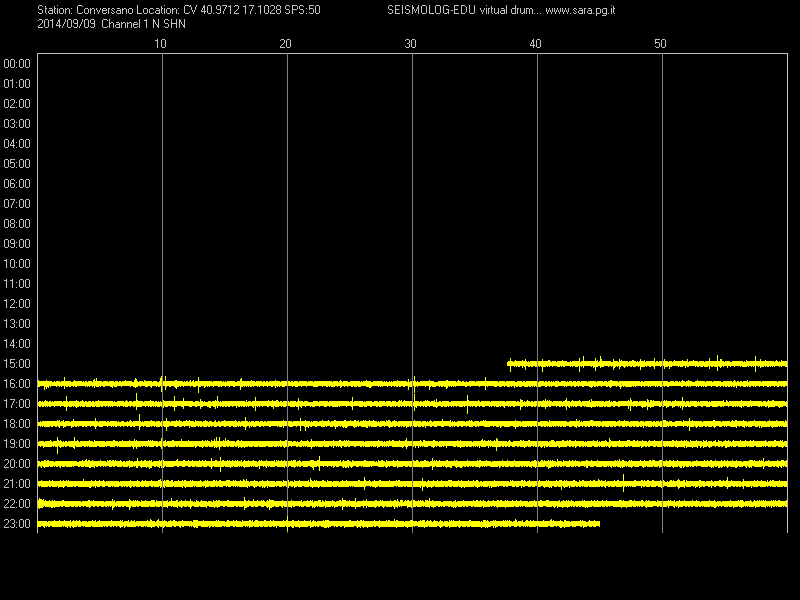Click the 20:00 hour label
Screen dimensions: 800x600
coord(17,464)
